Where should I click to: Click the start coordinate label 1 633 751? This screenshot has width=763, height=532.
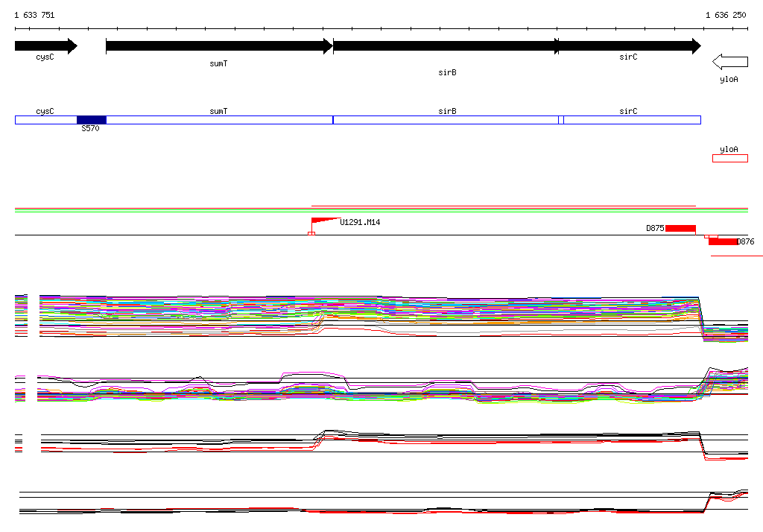[x=34, y=15]
